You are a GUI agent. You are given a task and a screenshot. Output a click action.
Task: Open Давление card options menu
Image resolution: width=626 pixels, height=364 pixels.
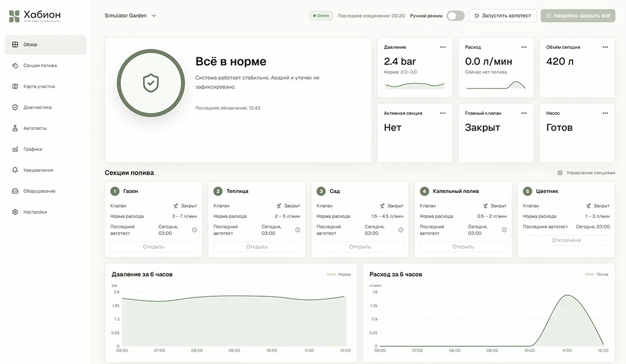[x=443, y=47]
